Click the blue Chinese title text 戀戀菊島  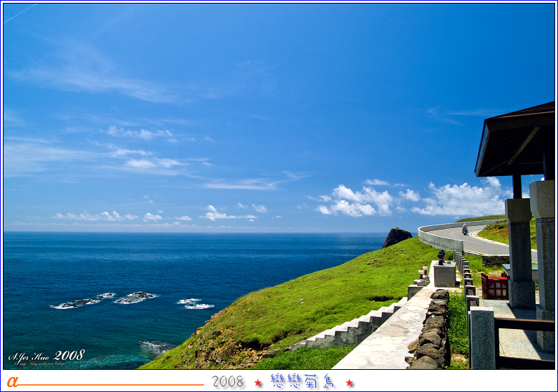coord(303,381)
